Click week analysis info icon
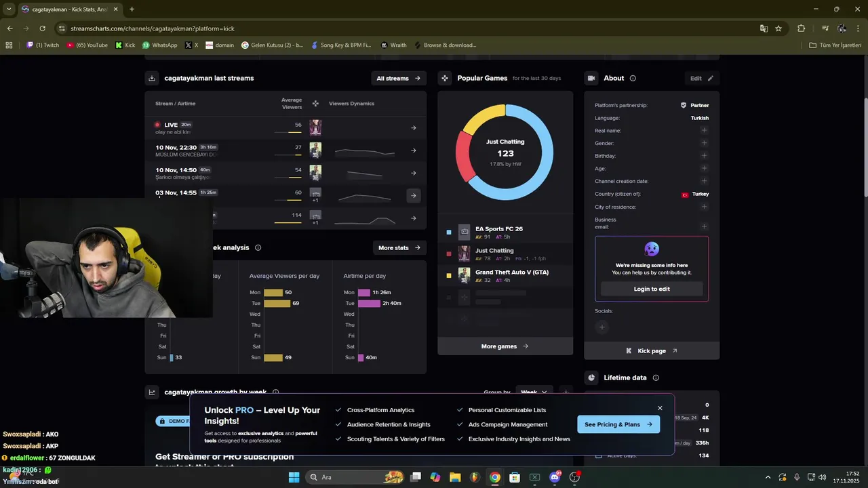The height and width of the screenshot is (488, 868). pyautogui.click(x=258, y=247)
